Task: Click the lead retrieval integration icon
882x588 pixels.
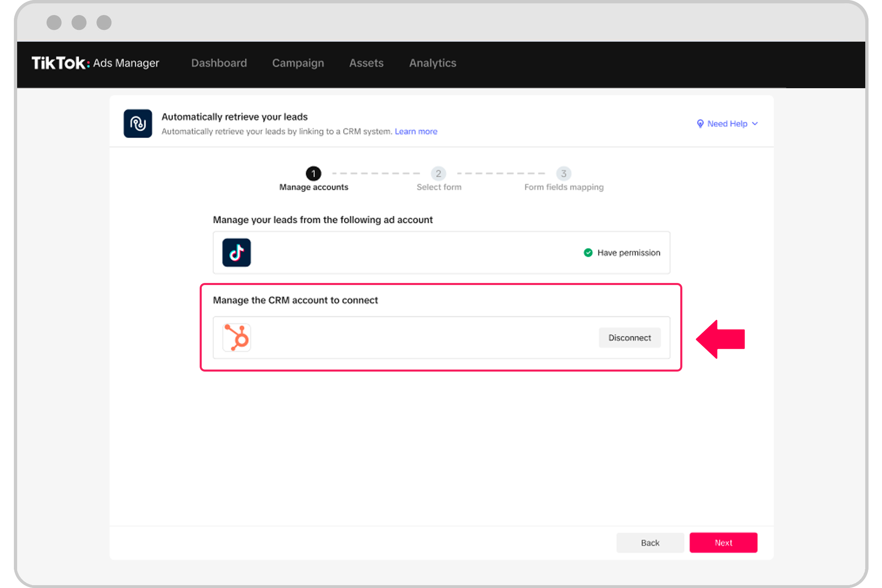Action: tap(138, 123)
